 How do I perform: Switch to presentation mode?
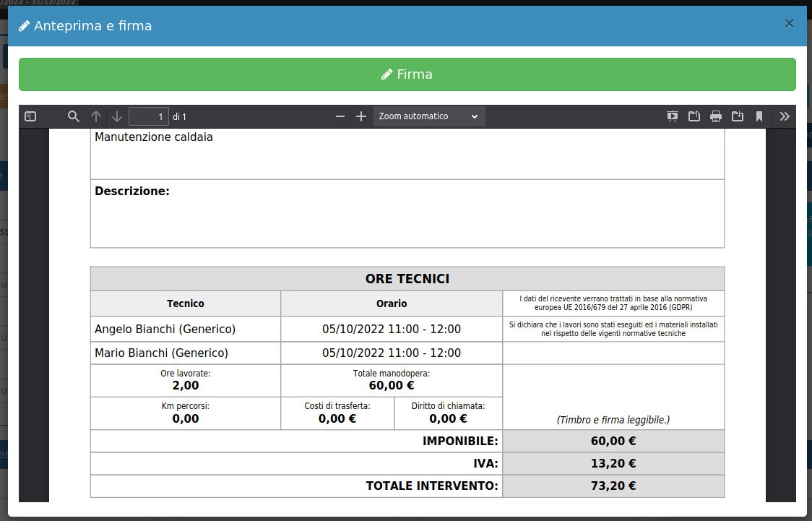point(673,116)
